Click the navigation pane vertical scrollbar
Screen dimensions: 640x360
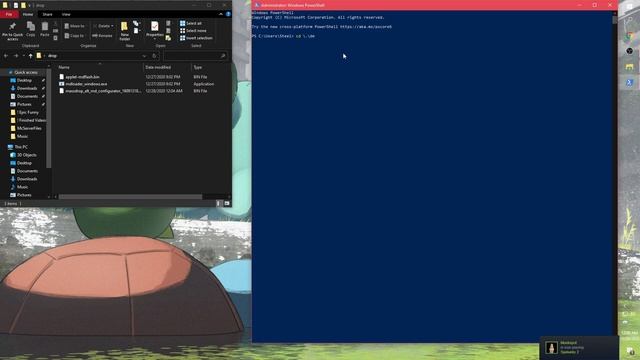pos(49,118)
